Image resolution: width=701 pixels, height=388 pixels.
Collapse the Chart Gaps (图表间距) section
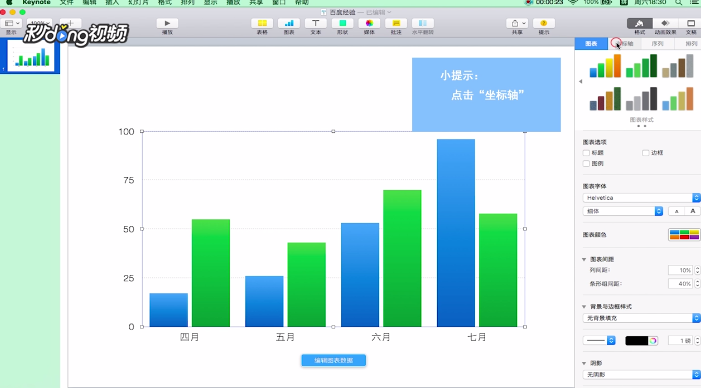point(584,259)
